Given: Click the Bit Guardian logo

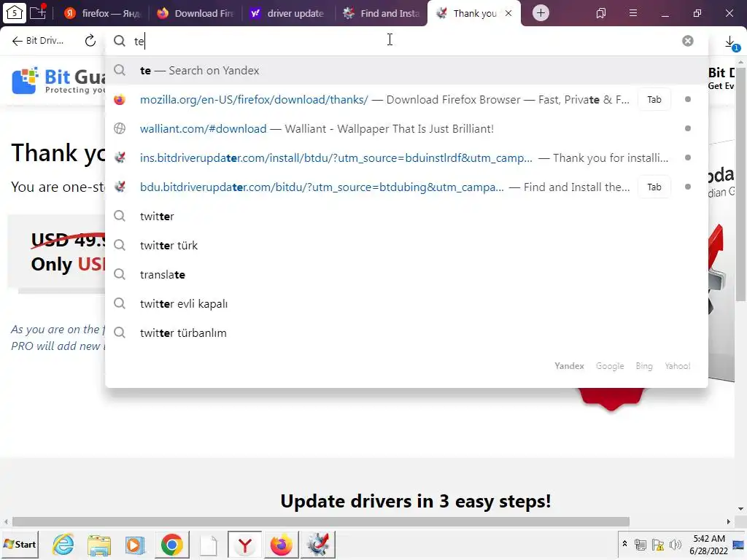Looking at the screenshot, I should click(x=58, y=80).
